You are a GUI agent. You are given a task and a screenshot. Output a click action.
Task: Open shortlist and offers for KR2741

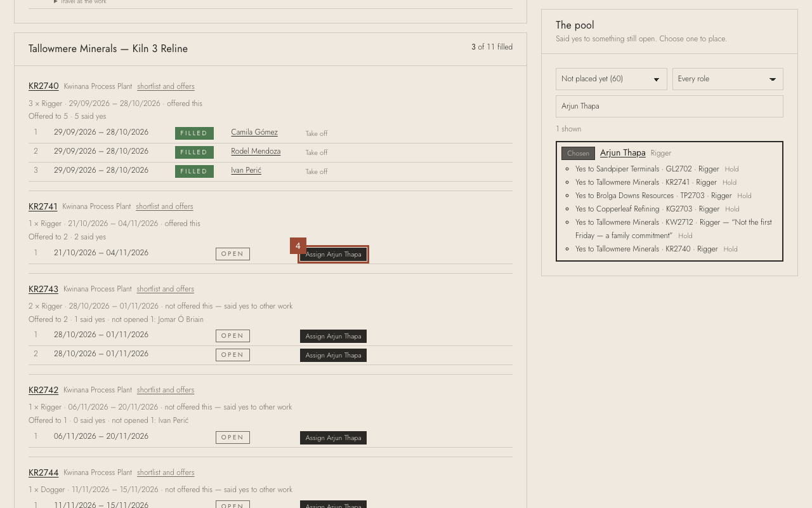point(164,206)
